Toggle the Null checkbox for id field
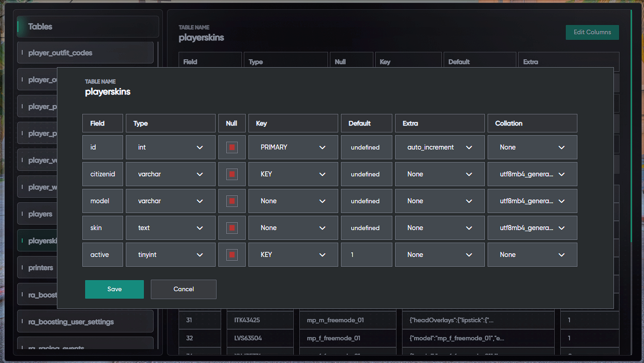The width and height of the screenshot is (644, 363). (x=232, y=147)
